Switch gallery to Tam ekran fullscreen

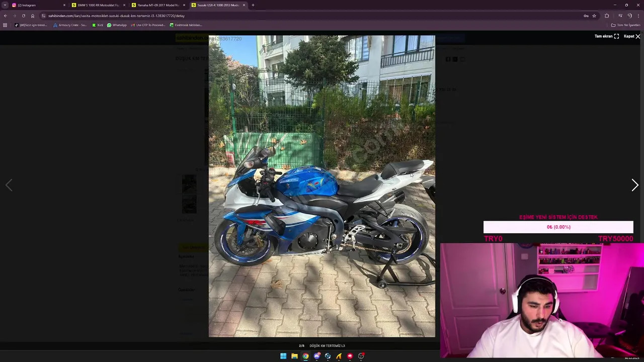607,36
